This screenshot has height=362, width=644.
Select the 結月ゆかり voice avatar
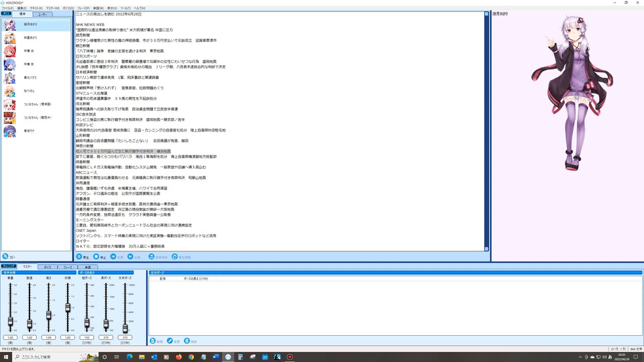click(9, 25)
